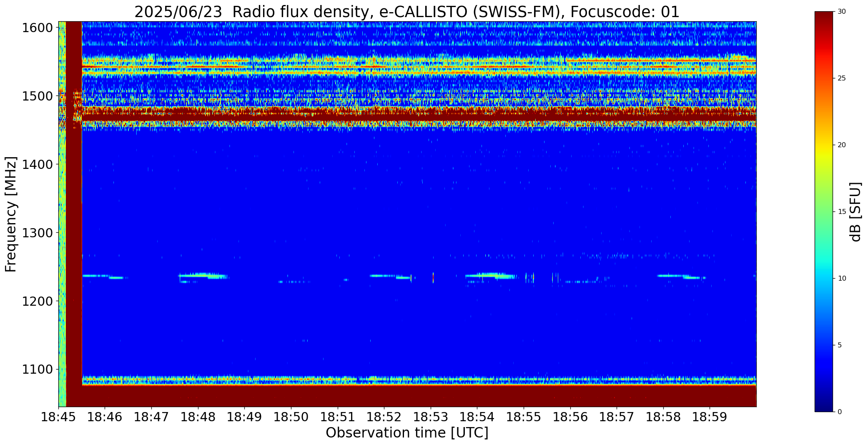The height and width of the screenshot is (445, 868).
Task: Click the 18:52 time tick label
Action: [384, 417]
